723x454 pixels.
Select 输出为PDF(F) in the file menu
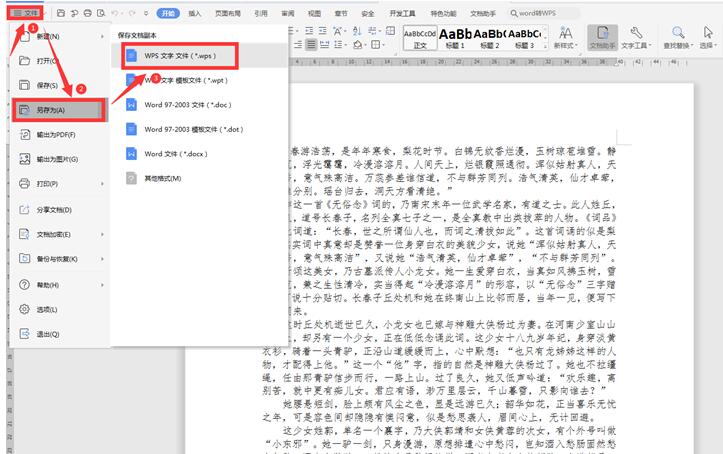click(60, 135)
